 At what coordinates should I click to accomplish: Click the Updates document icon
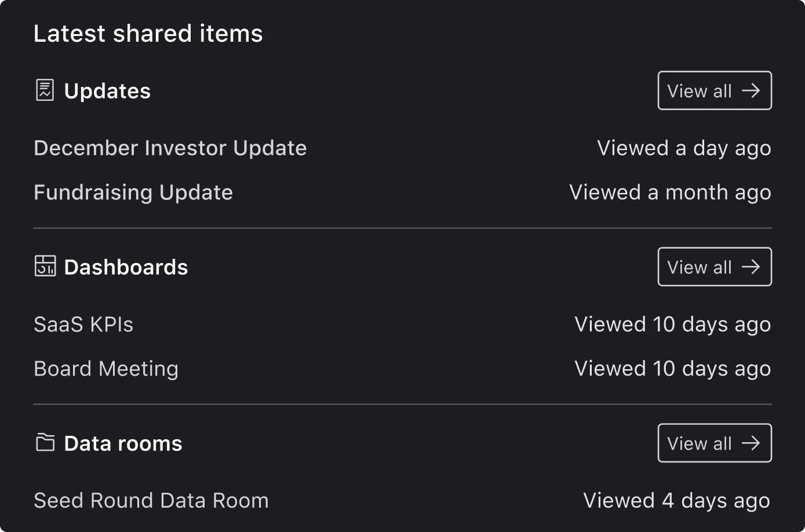click(45, 90)
